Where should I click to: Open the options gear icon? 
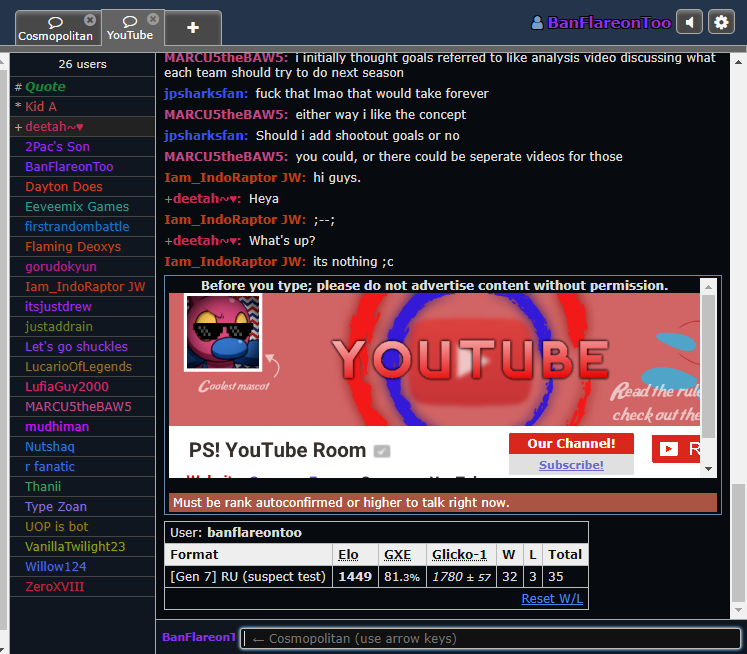coord(721,22)
